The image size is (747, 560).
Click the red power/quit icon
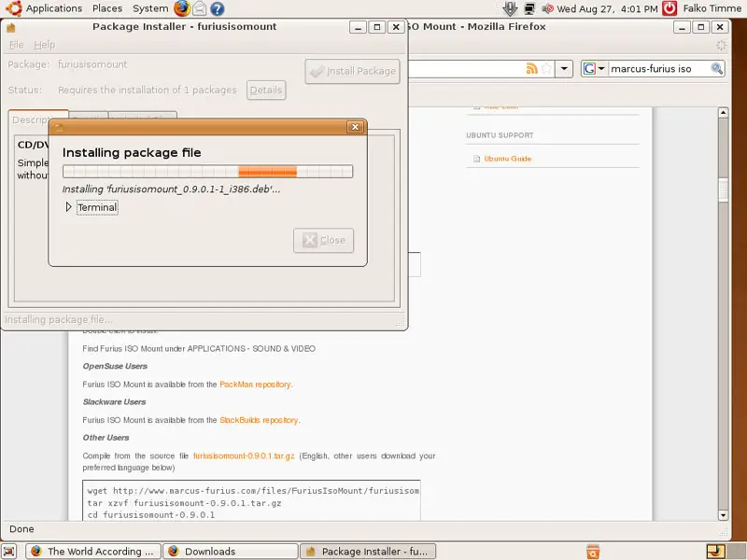669,8
